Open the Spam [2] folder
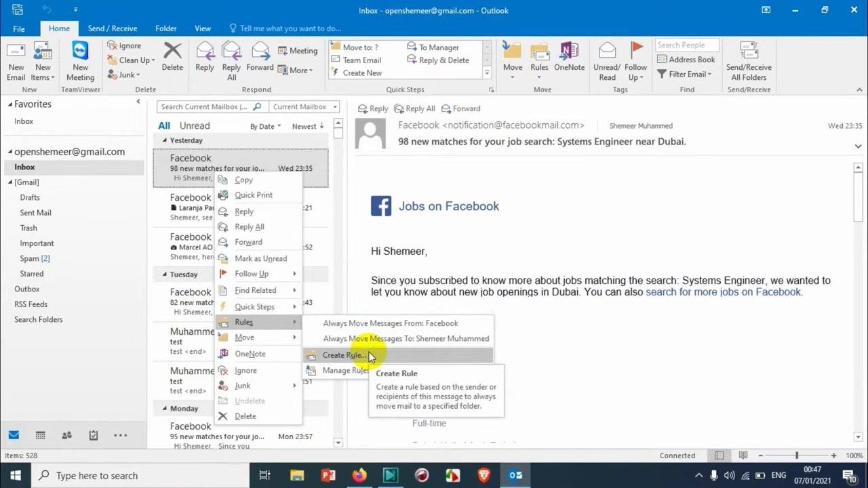 coord(35,258)
